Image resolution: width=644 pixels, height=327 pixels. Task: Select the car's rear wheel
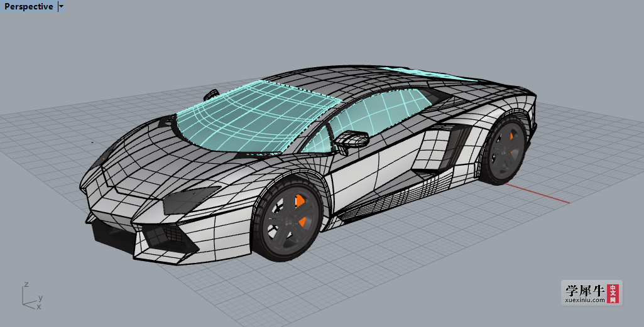tap(504, 150)
